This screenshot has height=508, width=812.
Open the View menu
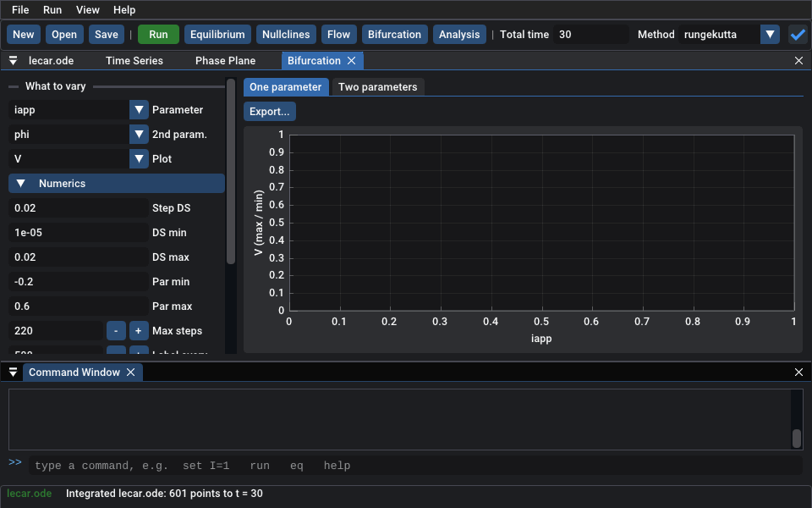(87, 10)
